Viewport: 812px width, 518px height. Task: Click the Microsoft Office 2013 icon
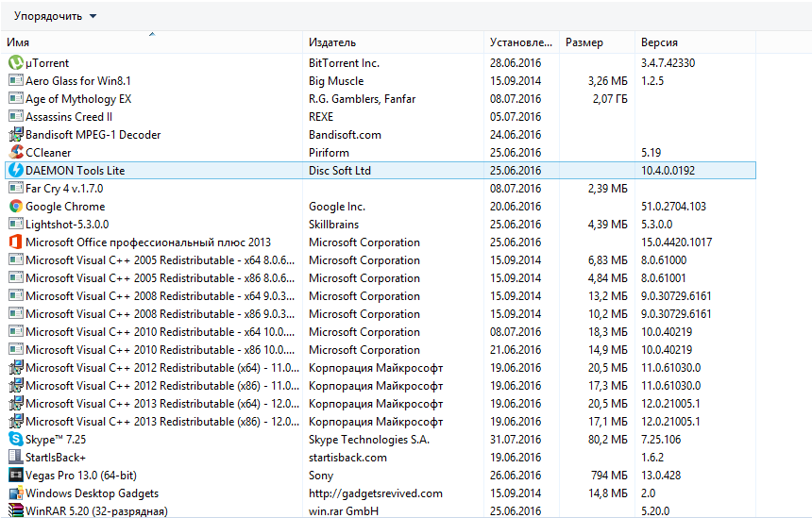[15, 242]
